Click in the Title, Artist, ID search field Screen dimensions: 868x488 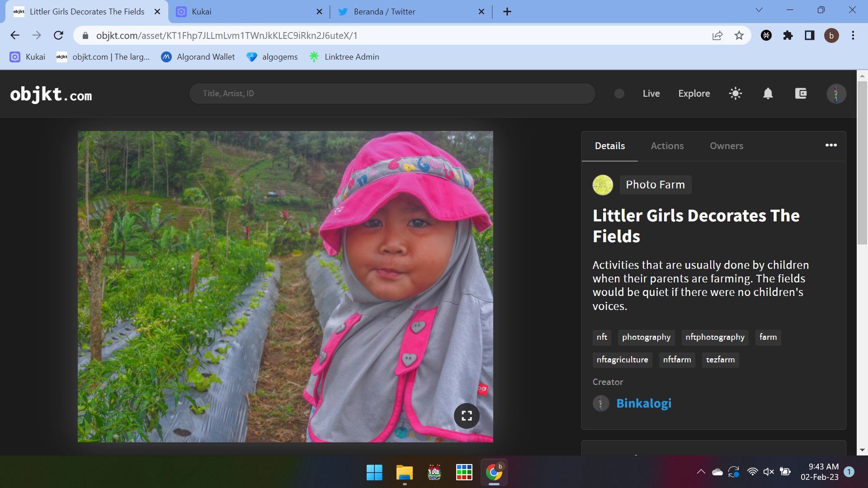pyautogui.click(x=392, y=94)
